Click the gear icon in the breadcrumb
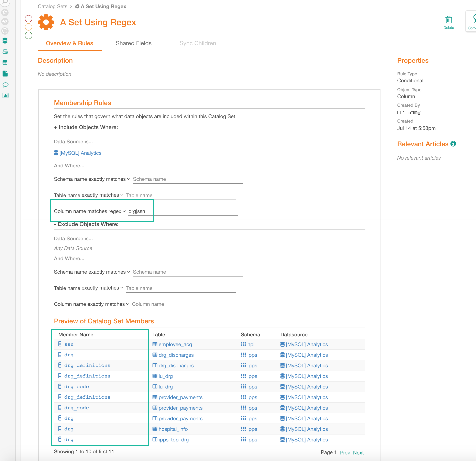 pos(77,6)
